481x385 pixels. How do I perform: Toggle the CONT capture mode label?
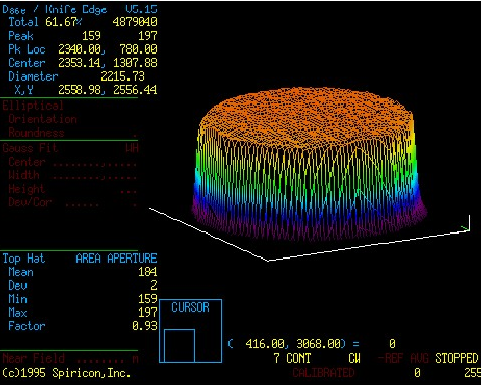tap(298, 358)
